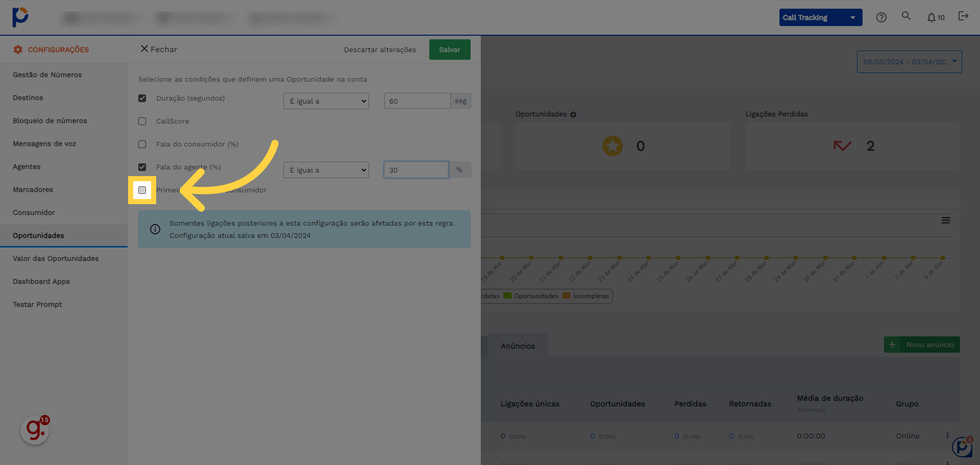Click the Ligações Perdidas missed-call icon

click(842, 146)
